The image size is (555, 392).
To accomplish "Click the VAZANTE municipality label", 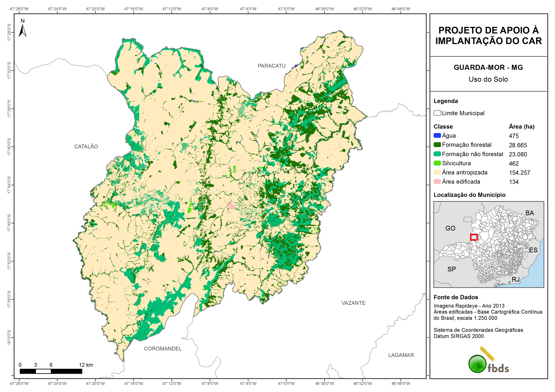I will tap(353, 303).
